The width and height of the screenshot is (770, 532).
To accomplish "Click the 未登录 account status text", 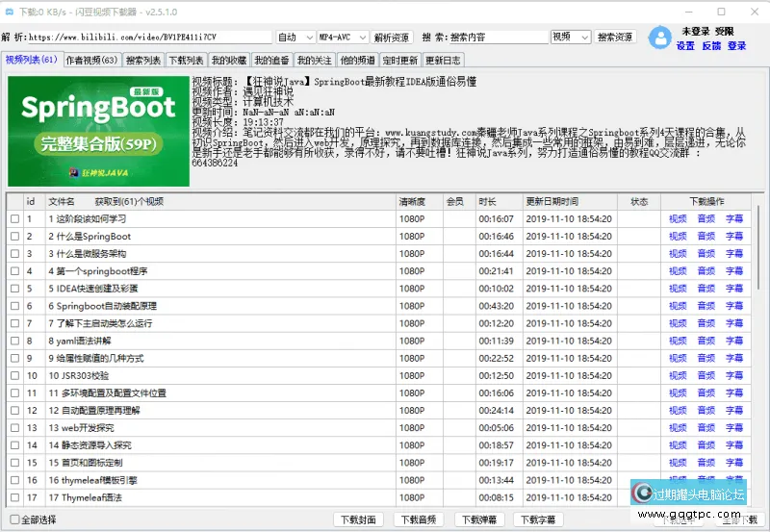I will pyautogui.click(x=695, y=32).
